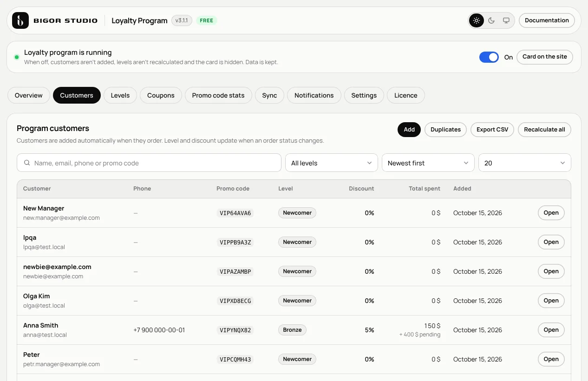Click phone number +7 900 000-00-01
The image size is (588, 381).
click(x=159, y=330)
